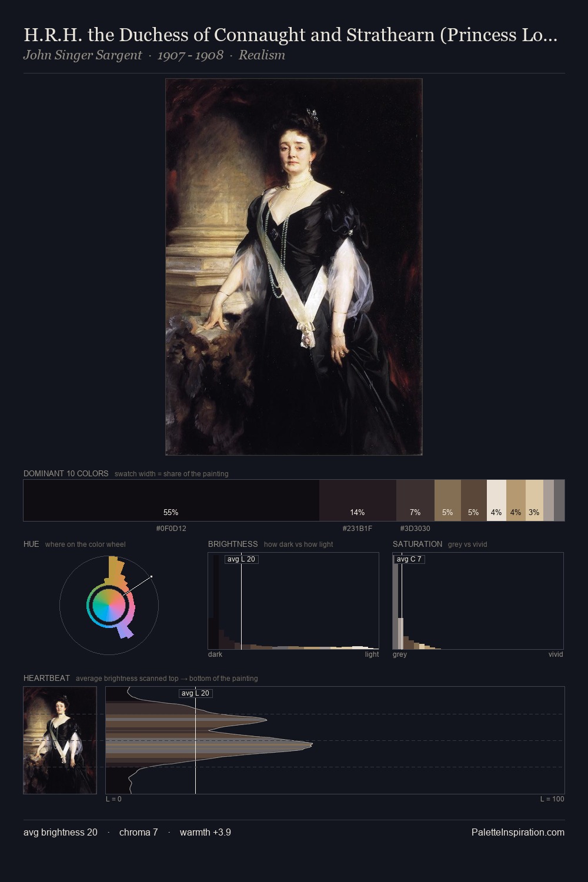Click the 'dark' axis label under Brightness
Viewport: 588px width, 882px height.
[215, 654]
